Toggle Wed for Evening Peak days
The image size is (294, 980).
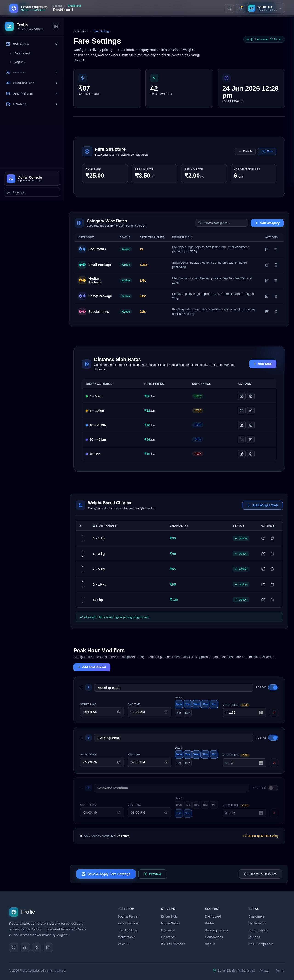197,754
